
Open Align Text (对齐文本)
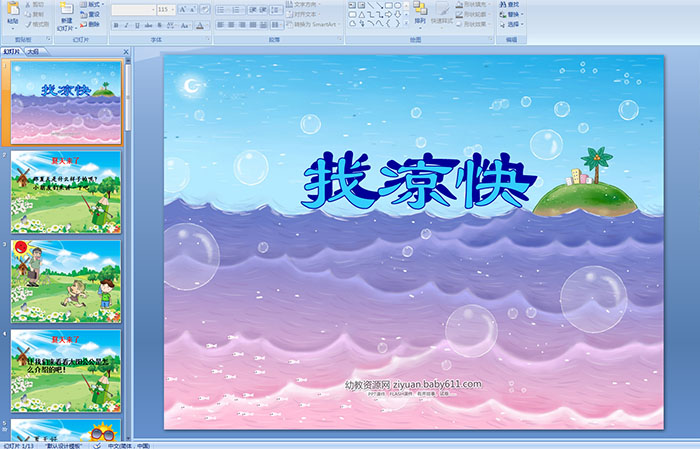303,14
